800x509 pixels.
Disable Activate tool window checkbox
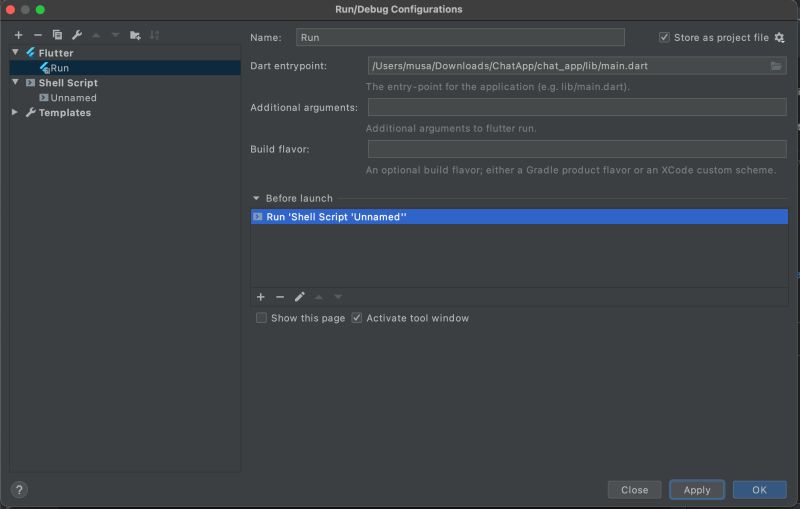point(357,318)
